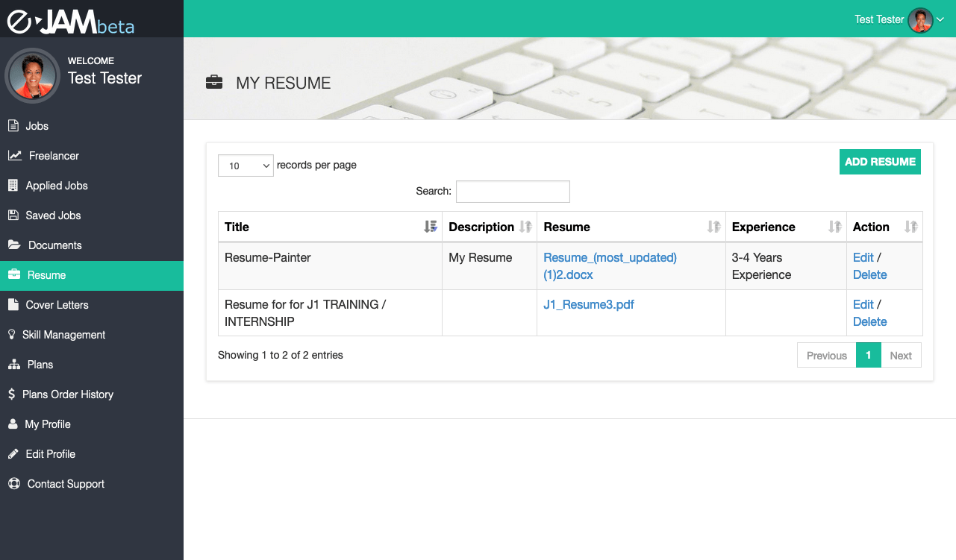Open the Resume_(most_updated)(1)2.docx file link
The height and width of the screenshot is (560, 956).
pos(610,266)
